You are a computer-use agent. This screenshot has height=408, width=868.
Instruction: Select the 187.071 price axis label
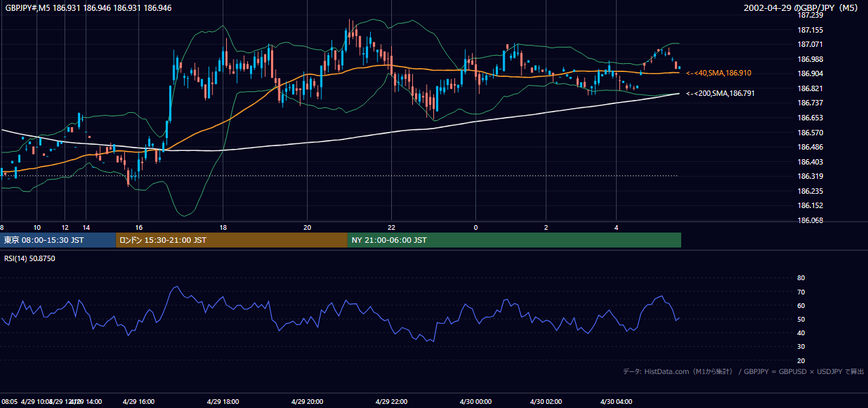810,44
